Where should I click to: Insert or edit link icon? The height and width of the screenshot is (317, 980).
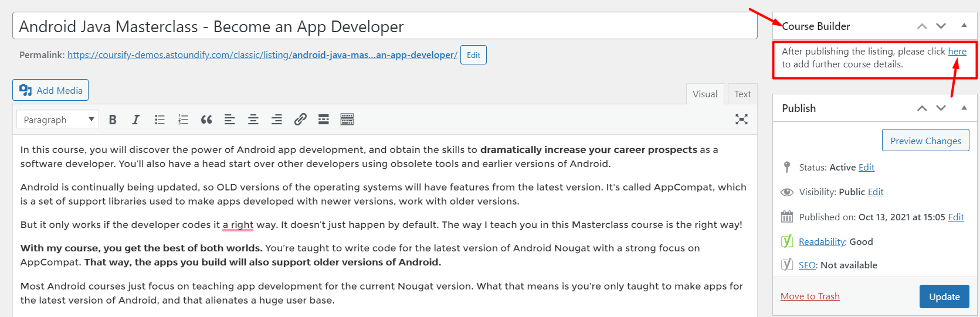click(x=300, y=120)
